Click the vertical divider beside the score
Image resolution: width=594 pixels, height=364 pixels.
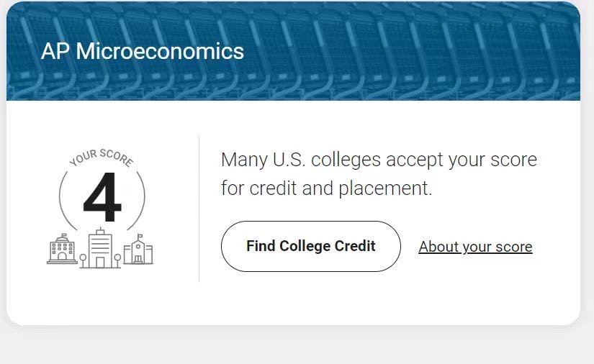pyautogui.click(x=199, y=209)
